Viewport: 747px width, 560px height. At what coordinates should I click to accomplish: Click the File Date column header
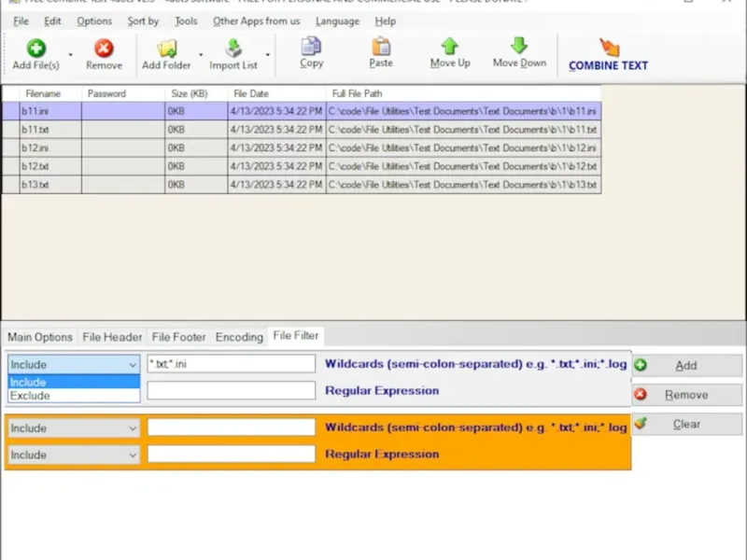pyautogui.click(x=276, y=94)
